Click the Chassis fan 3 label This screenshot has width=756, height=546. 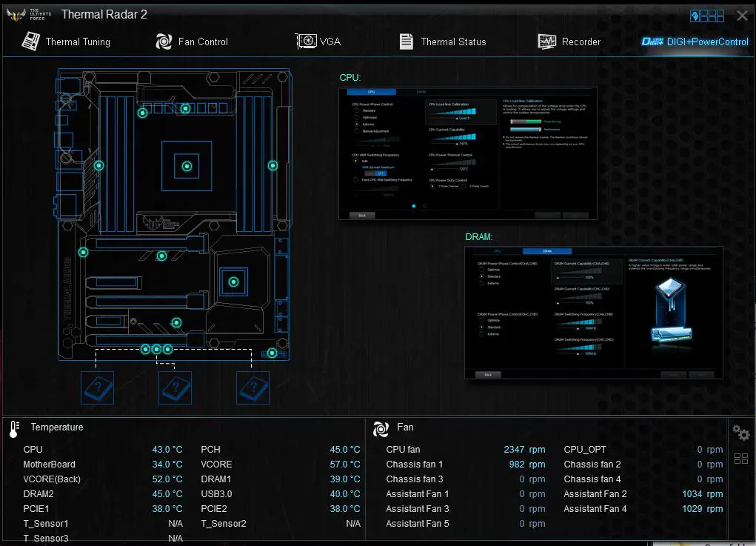click(415, 479)
